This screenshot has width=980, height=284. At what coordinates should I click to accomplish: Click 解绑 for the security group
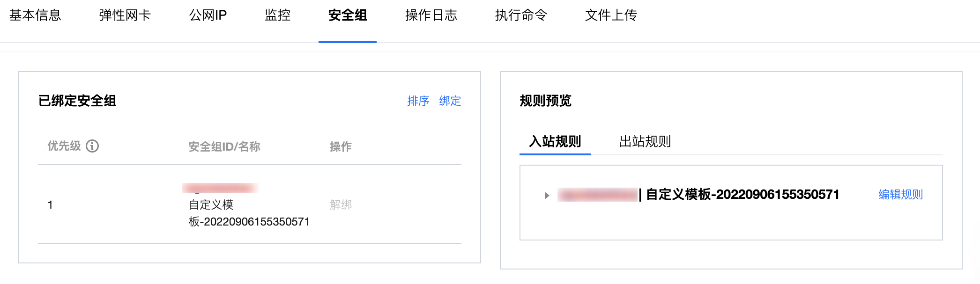[341, 205]
